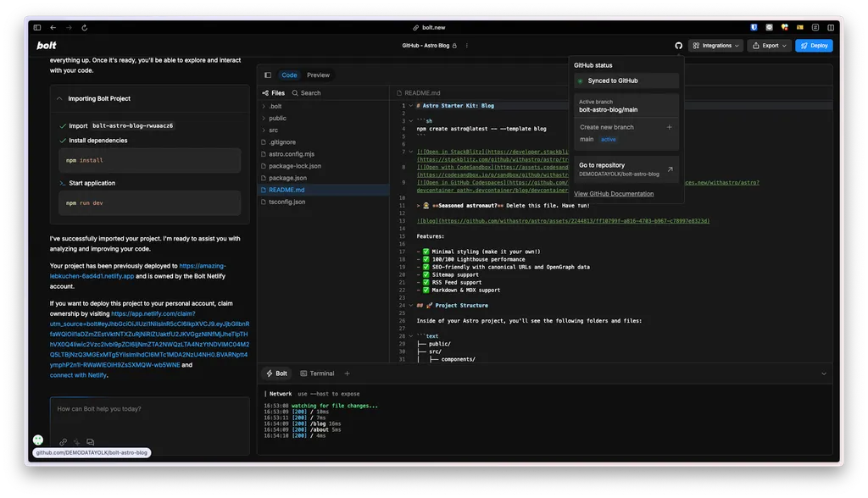Open the GitHub status icon in header

tap(678, 46)
